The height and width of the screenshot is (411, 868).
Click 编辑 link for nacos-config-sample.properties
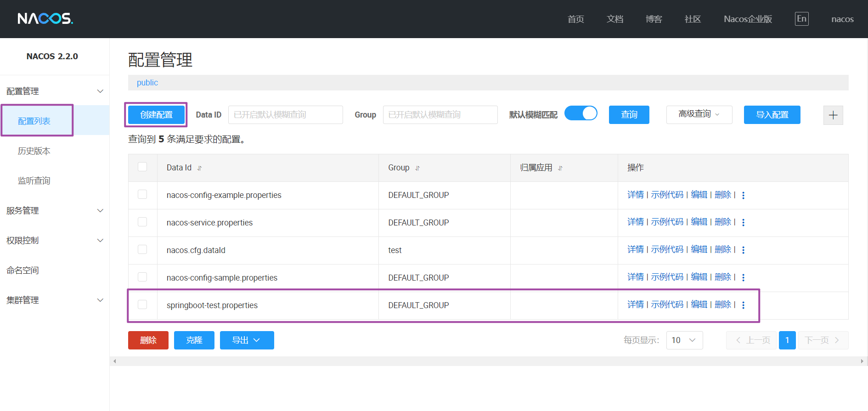[x=699, y=277]
